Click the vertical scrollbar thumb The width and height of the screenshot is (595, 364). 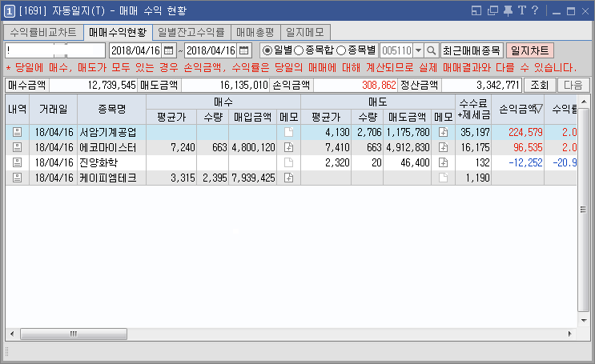point(583,210)
